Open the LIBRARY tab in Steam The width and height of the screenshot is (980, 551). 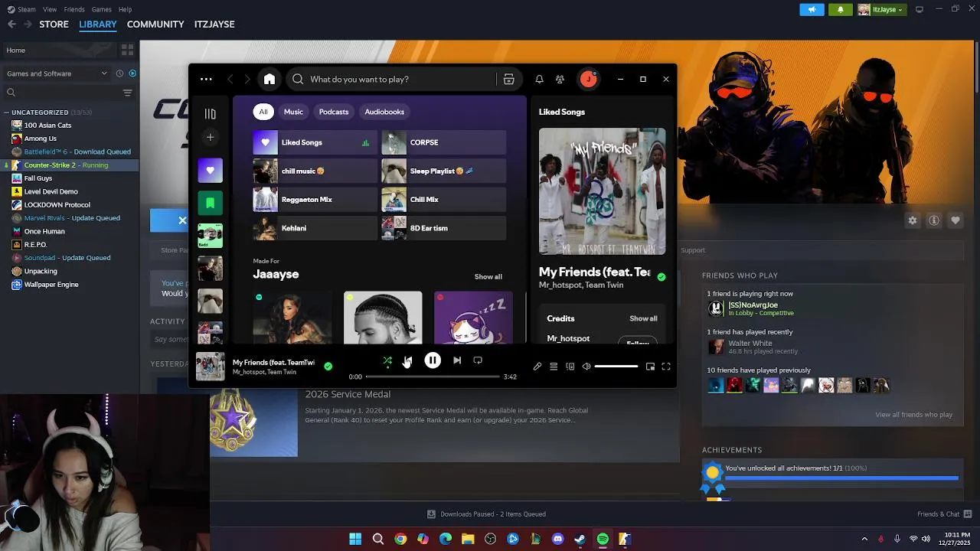(98, 24)
